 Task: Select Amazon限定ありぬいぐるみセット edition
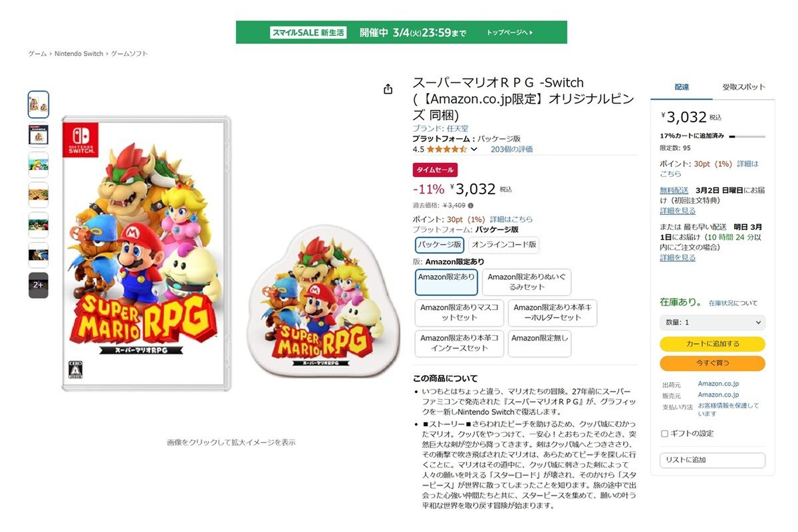(526, 282)
